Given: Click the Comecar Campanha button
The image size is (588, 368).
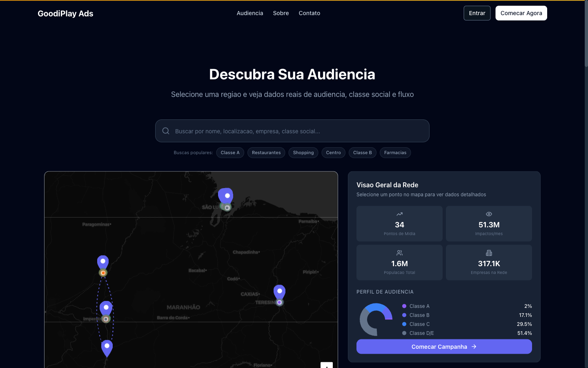Looking at the screenshot, I should click(444, 347).
